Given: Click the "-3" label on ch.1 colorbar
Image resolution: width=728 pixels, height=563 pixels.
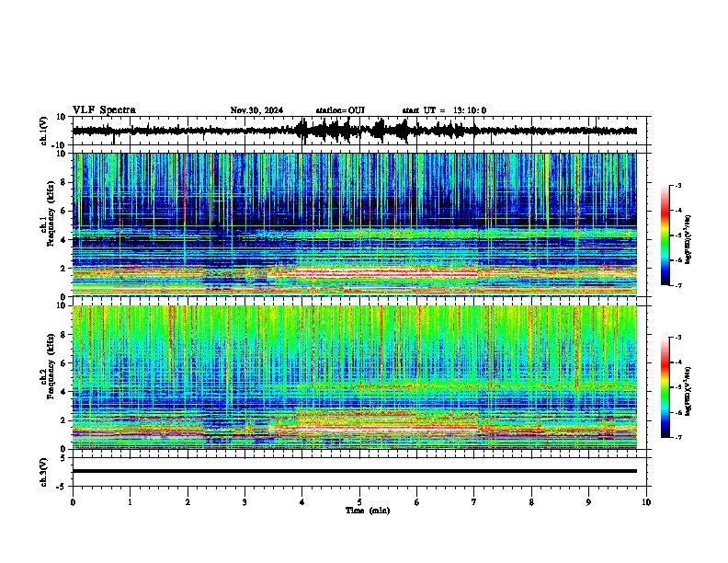Looking at the screenshot, I should (x=678, y=186).
